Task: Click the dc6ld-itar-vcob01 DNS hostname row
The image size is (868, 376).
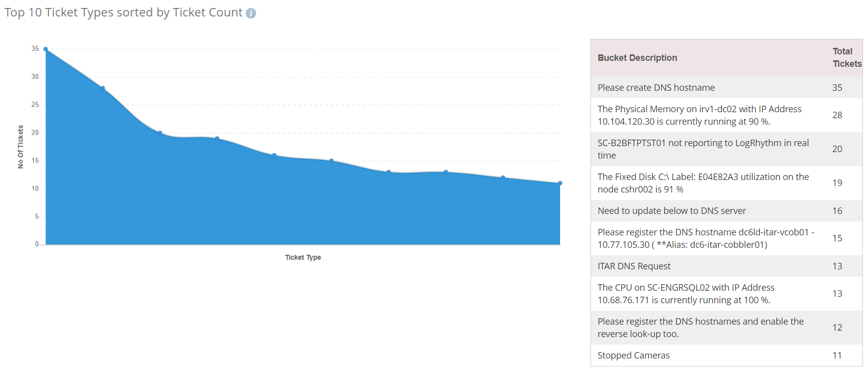Action: [x=705, y=238]
